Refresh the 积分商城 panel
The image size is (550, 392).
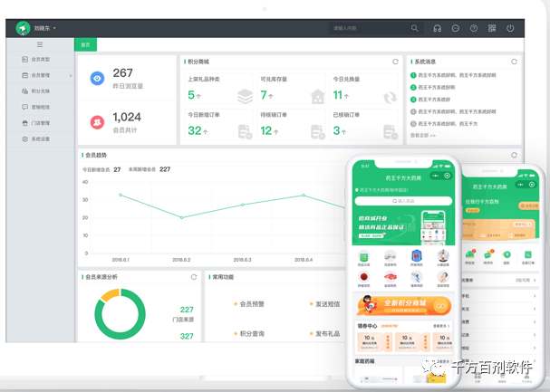(395, 62)
